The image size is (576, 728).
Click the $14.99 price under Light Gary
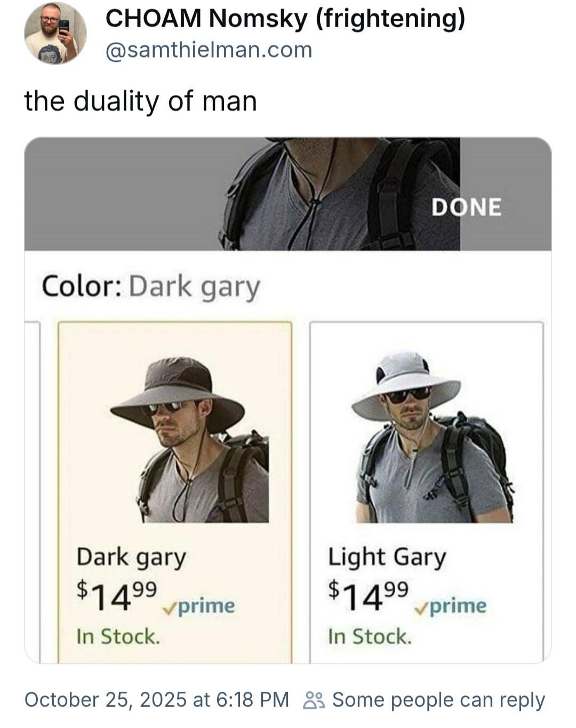369,597
